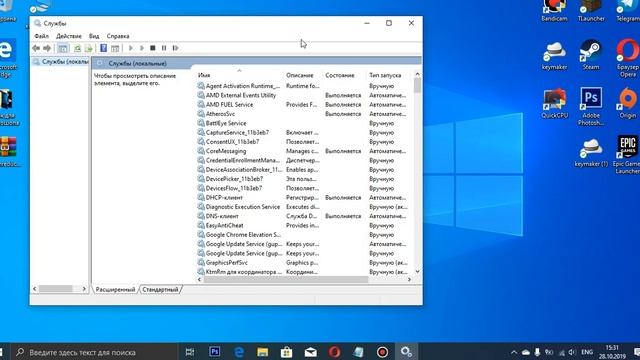Image resolution: width=640 pixels, height=360 pixels.
Task: Click the Export list toolbar icon
Action: click(88, 48)
